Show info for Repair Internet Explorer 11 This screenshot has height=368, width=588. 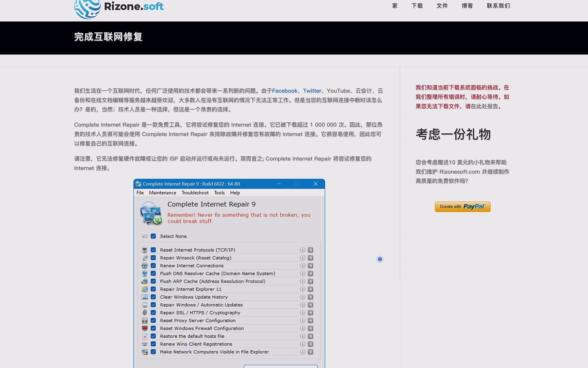pos(302,289)
